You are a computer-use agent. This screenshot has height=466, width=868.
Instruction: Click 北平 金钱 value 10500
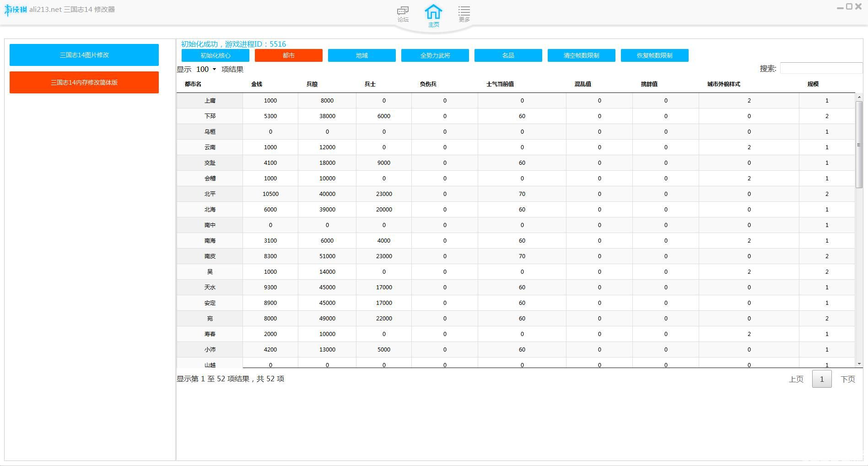pyautogui.click(x=270, y=194)
